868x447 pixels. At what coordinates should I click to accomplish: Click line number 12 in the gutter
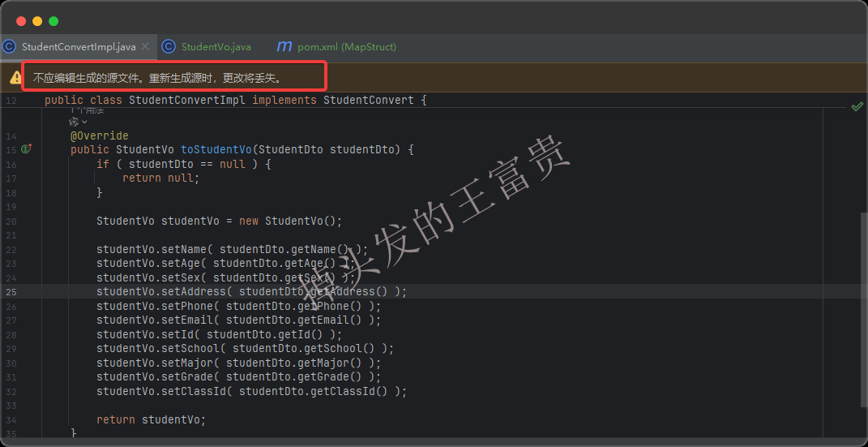tap(11, 101)
